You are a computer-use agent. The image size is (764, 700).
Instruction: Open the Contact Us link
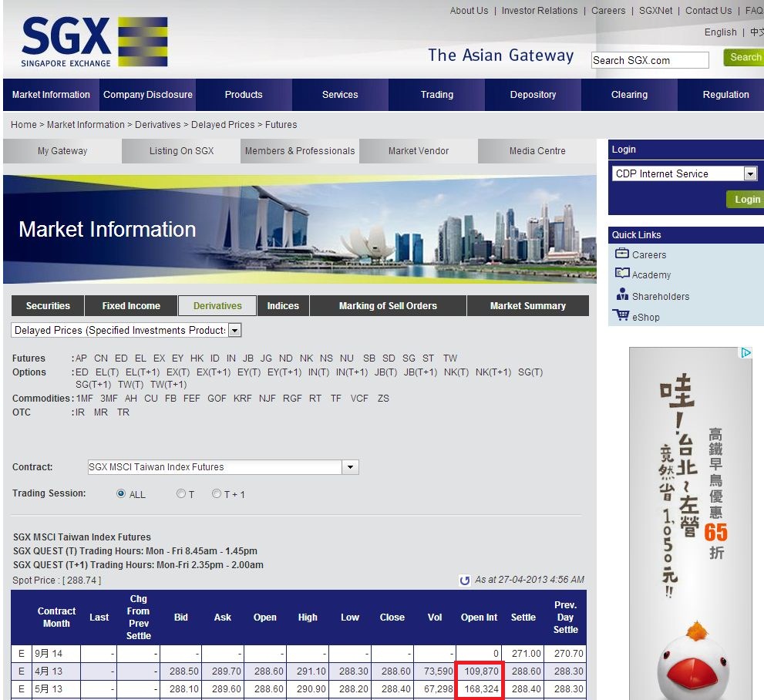708,11
